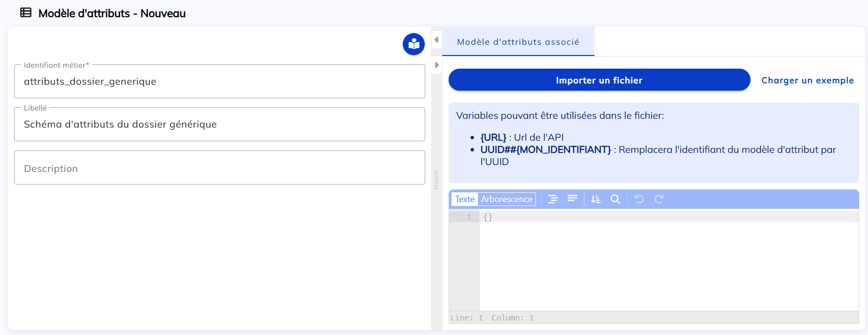Click the Charger un exemple link
Viewport: 868px width, 335px height.
tap(808, 80)
